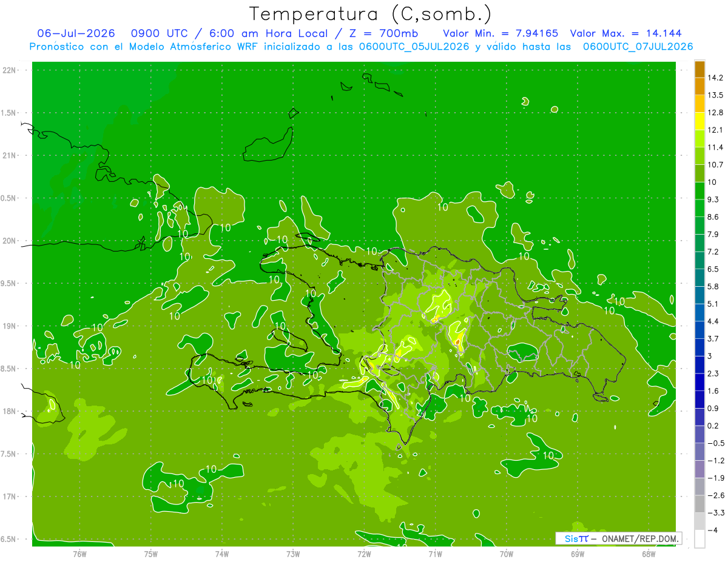Click the '-4' value on color legend
Viewport: 728px width, 562px height.
point(713,530)
